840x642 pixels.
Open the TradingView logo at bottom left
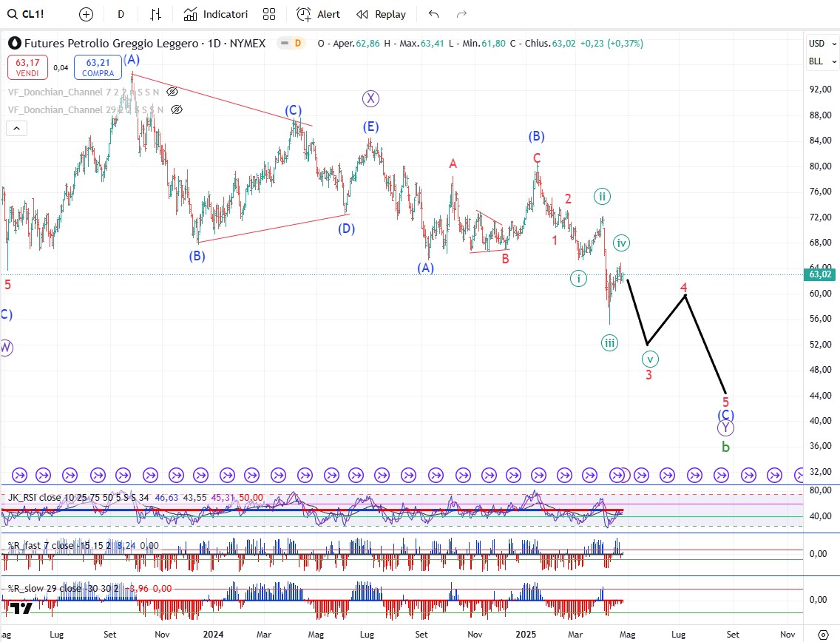[x=21, y=608]
